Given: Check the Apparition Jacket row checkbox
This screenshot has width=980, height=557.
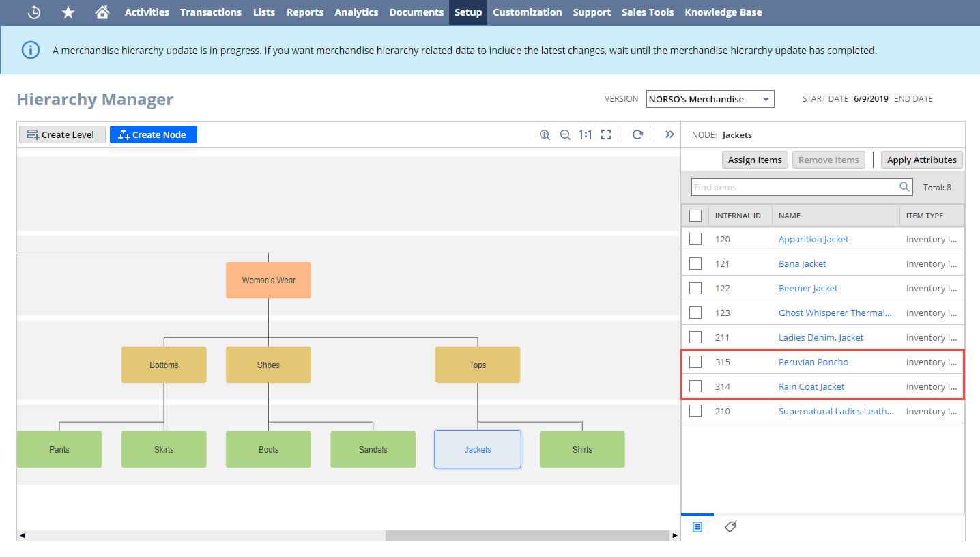Looking at the screenshot, I should (x=695, y=239).
